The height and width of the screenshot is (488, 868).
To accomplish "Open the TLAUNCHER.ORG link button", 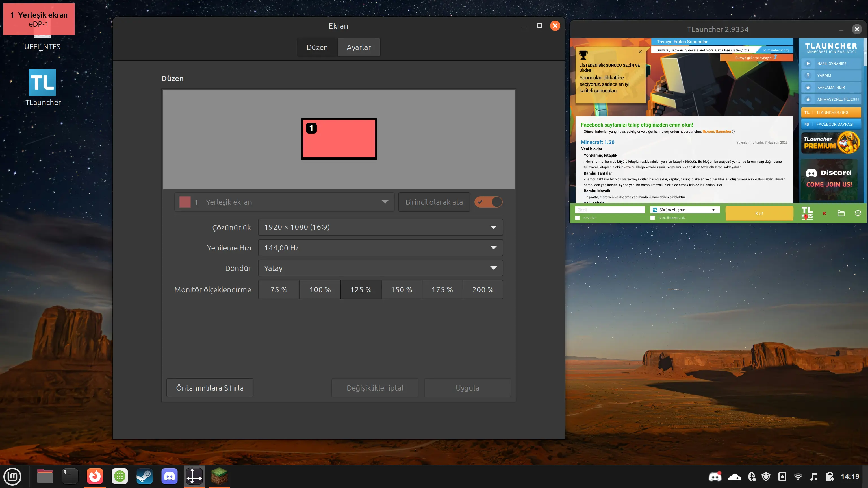I will (x=831, y=112).
